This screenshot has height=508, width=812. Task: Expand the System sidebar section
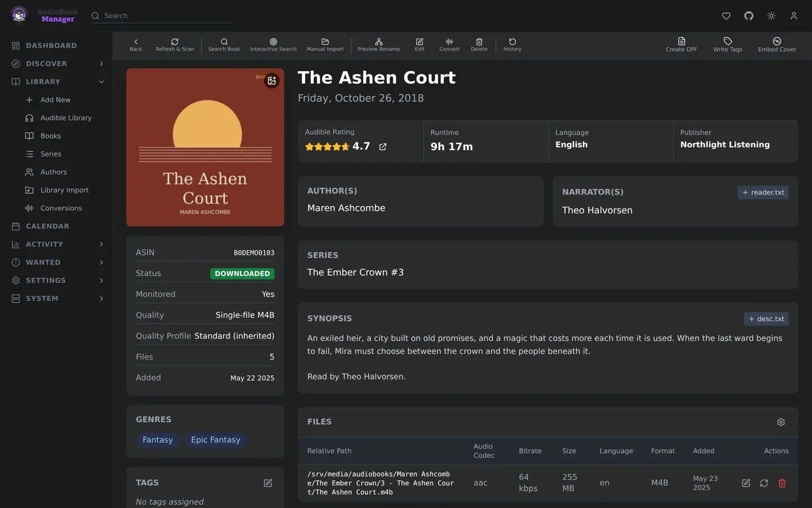coord(101,299)
